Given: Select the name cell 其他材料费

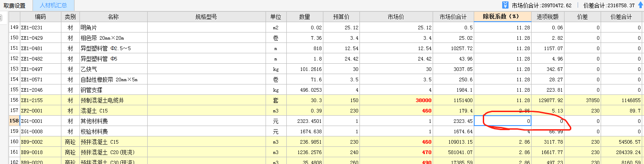Looking at the screenshot, I should pyautogui.click(x=113, y=121).
